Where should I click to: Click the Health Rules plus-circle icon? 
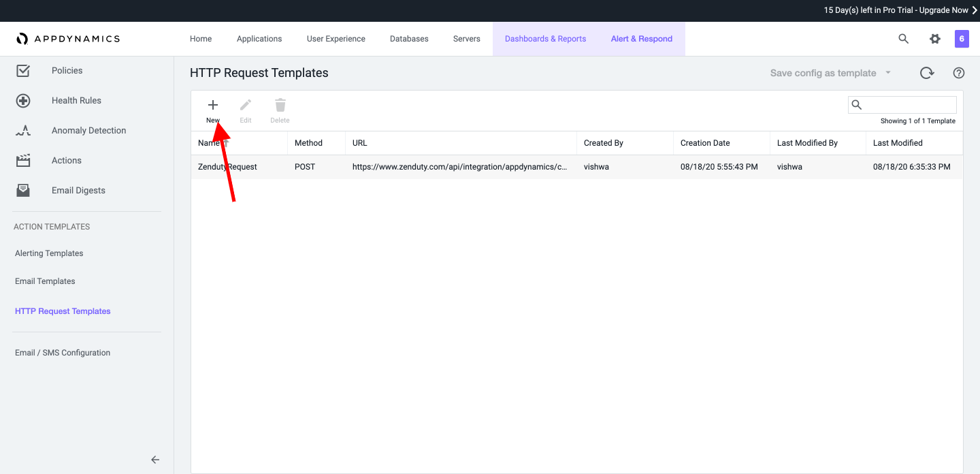click(23, 100)
